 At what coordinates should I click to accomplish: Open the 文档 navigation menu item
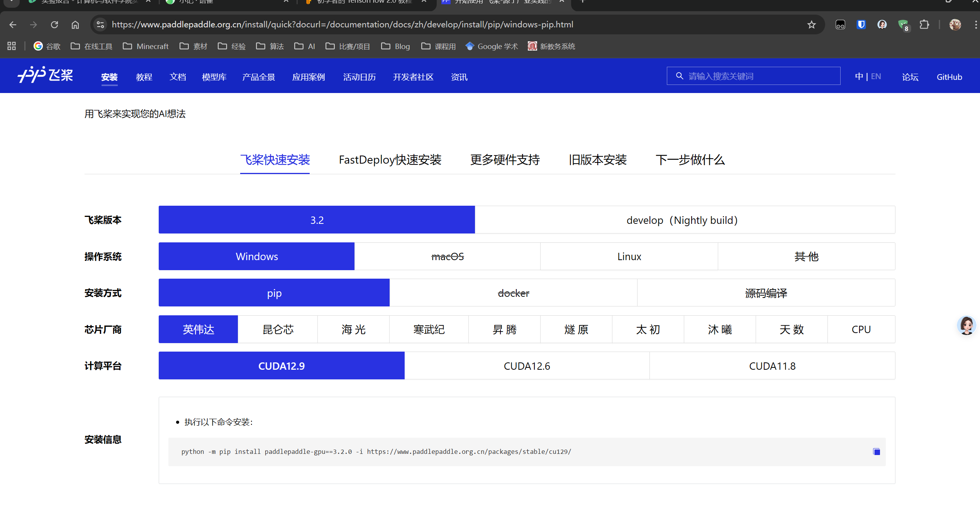pos(178,77)
